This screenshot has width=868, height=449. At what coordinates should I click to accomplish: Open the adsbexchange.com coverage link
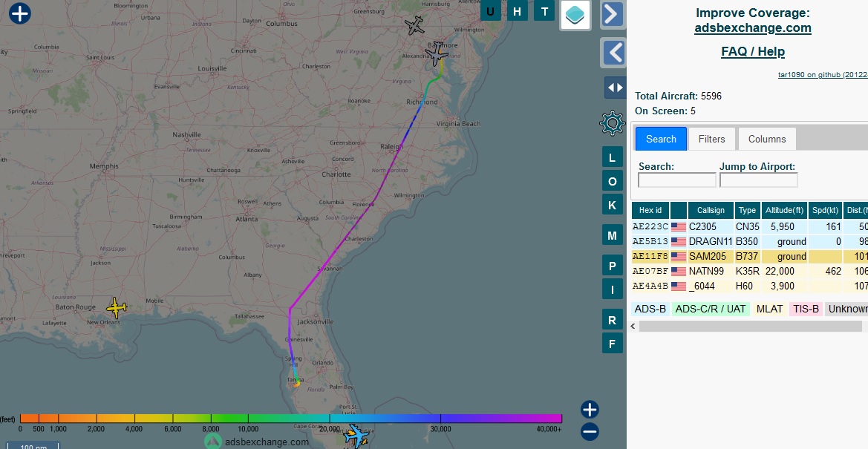[752, 28]
